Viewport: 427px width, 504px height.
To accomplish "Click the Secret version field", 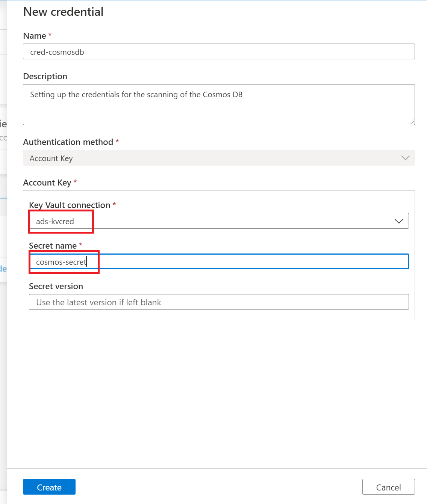I will [x=219, y=302].
